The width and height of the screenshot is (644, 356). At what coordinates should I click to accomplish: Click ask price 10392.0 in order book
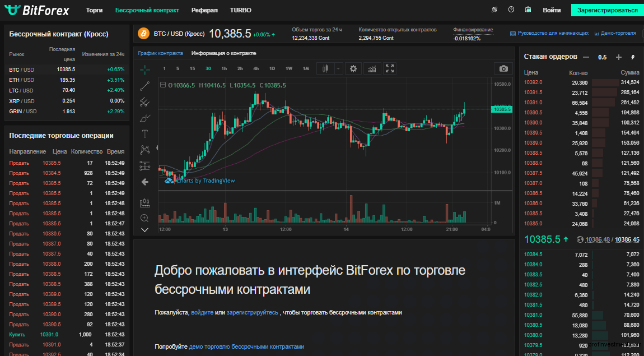pos(534,82)
